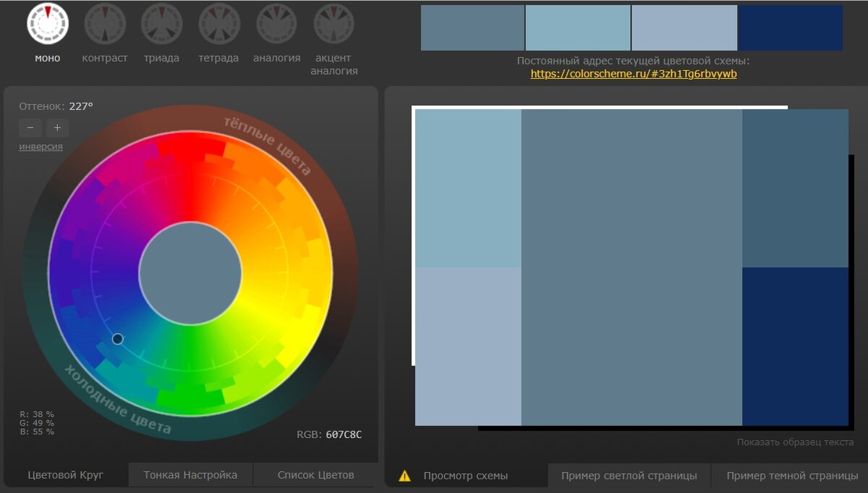Screen dimensions: 868x493
Task: Open the Список Цветов tab
Action: point(316,475)
